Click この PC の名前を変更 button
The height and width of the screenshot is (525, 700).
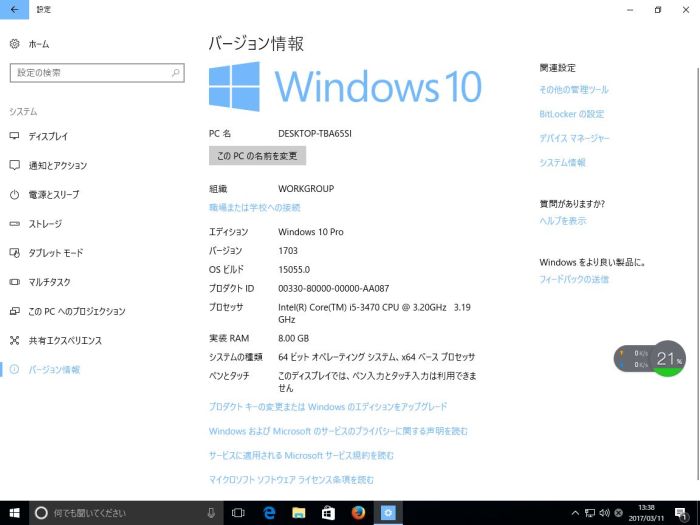pyautogui.click(x=257, y=156)
